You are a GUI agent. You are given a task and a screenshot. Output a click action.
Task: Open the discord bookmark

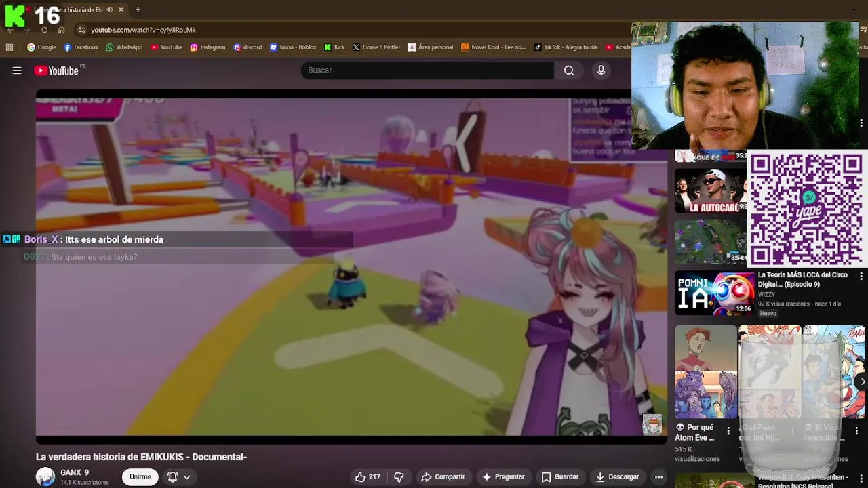[248, 47]
